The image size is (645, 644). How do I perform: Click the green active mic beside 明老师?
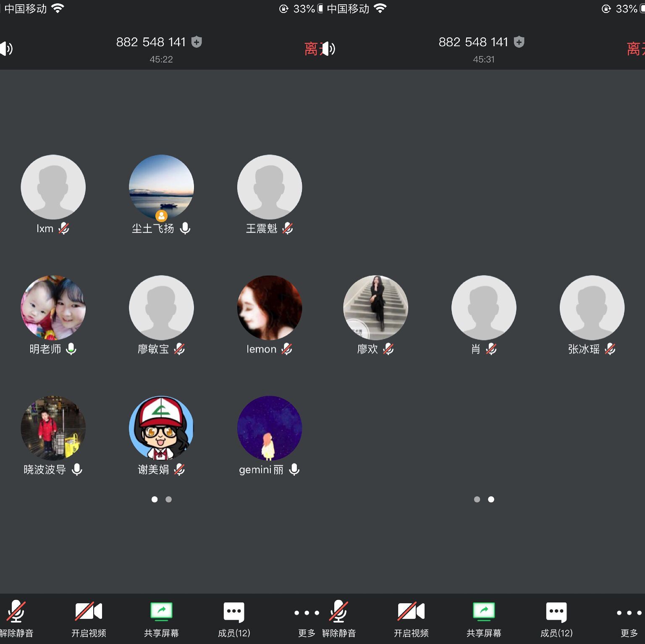71,349
